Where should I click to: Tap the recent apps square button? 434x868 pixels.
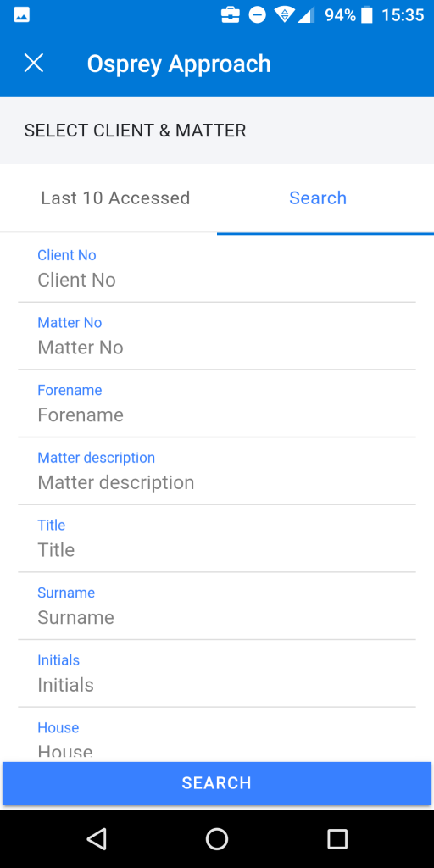coord(337,839)
